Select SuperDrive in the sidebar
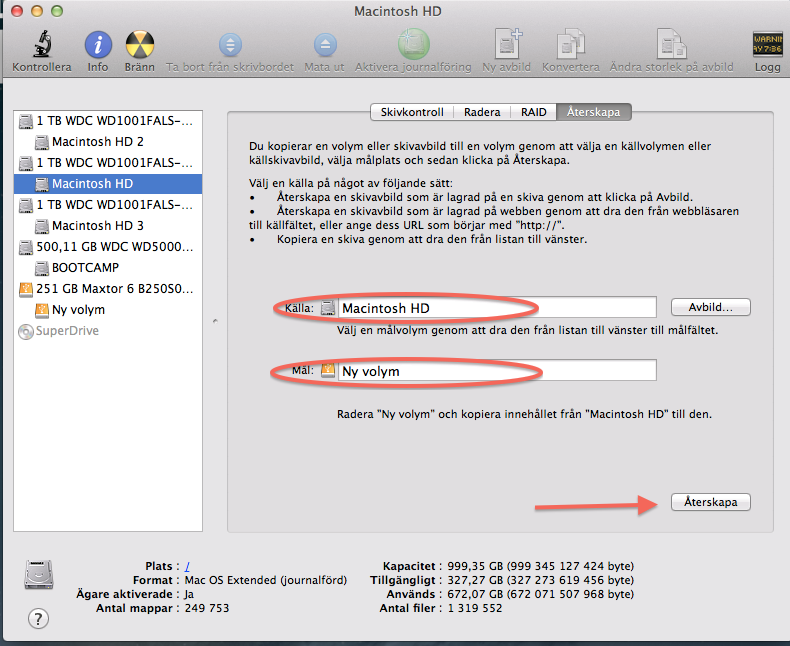This screenshot has height=646, width=790. (108, 331)
